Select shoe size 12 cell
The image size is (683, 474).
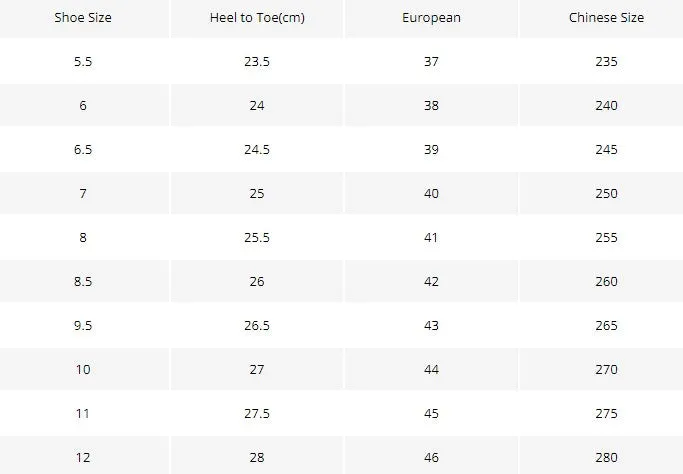pyautogui.click(x=83, y=457)
